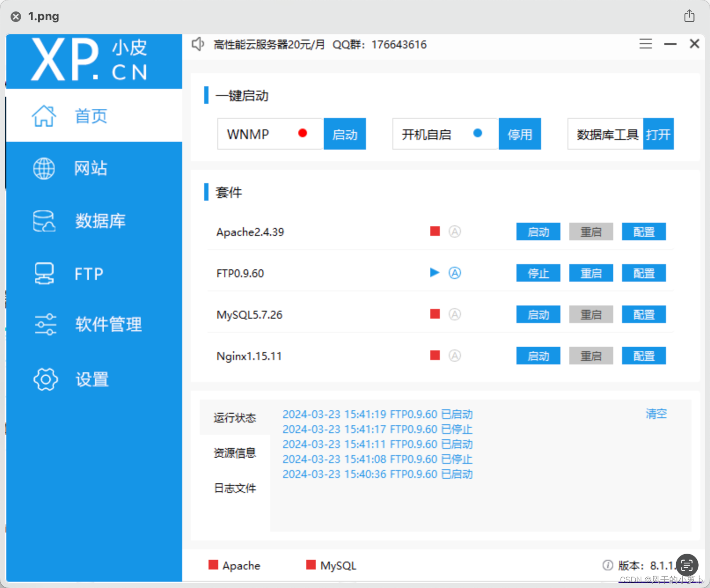Click the FTP server icon
This screenshot has height=588, width=710.
(44, 273)
